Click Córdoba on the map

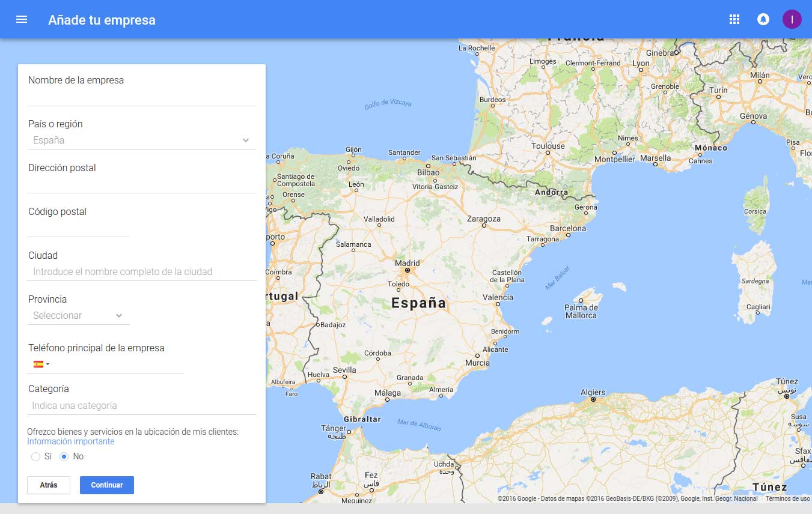(x=377, y=353)
